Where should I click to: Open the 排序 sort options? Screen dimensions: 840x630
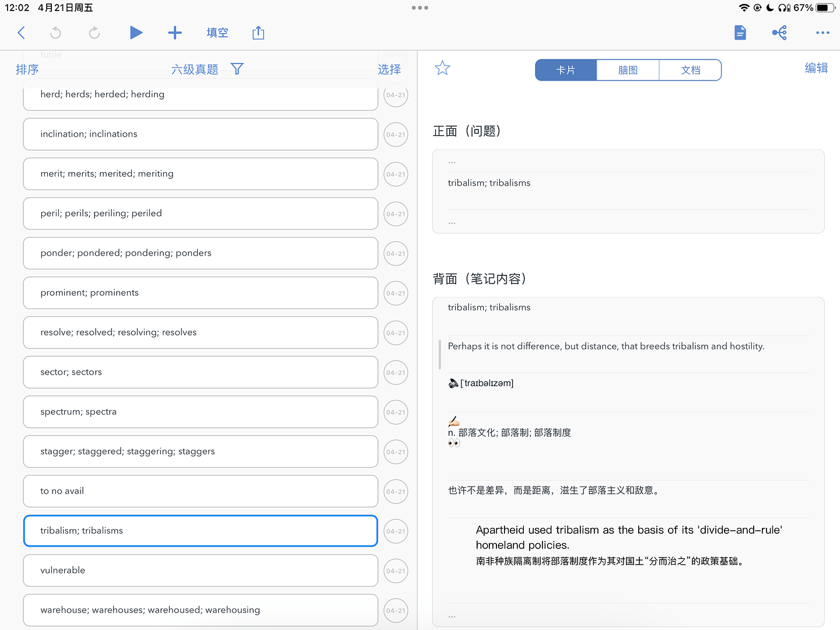pos(27,69)
